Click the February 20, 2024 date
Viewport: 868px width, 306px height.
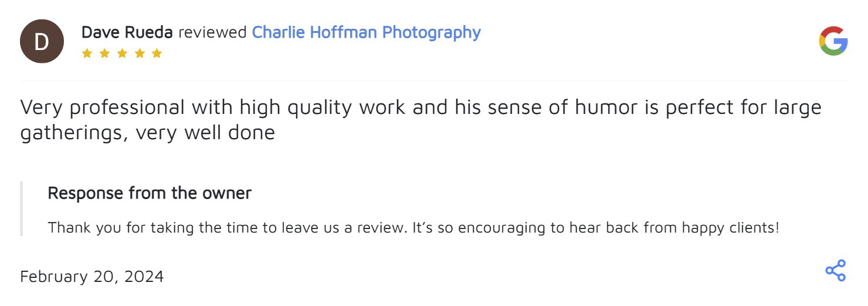click(92, 276)
